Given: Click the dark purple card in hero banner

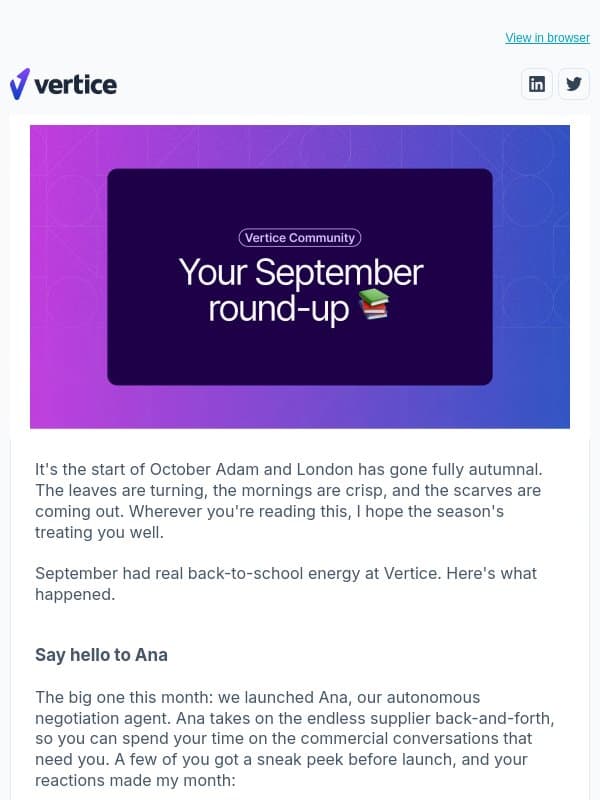Looking at the screenshot, I should [x=299, y=277].
